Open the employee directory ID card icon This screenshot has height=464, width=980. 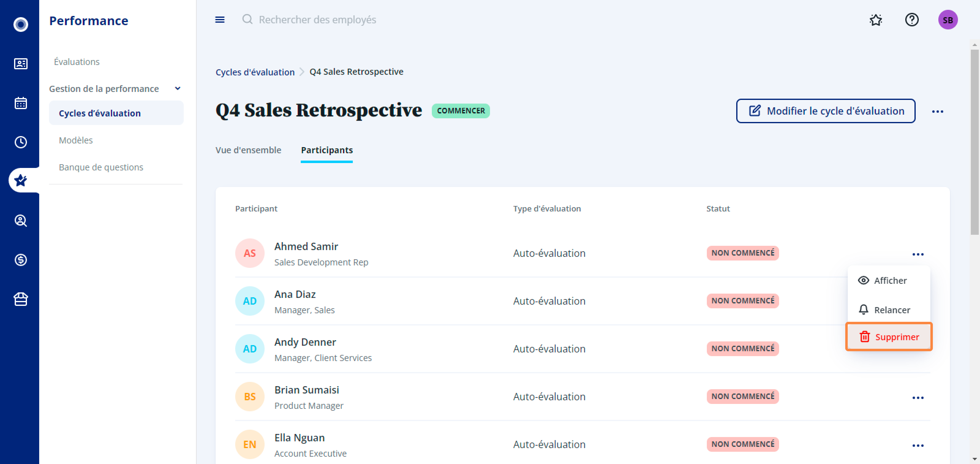point(21,63)
